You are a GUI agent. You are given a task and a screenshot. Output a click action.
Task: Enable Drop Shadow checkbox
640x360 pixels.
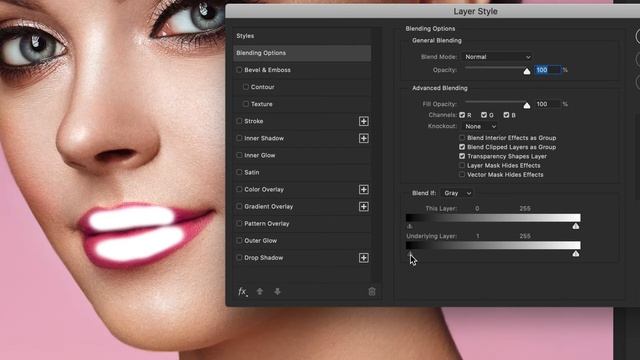click(x=239, y=258)
